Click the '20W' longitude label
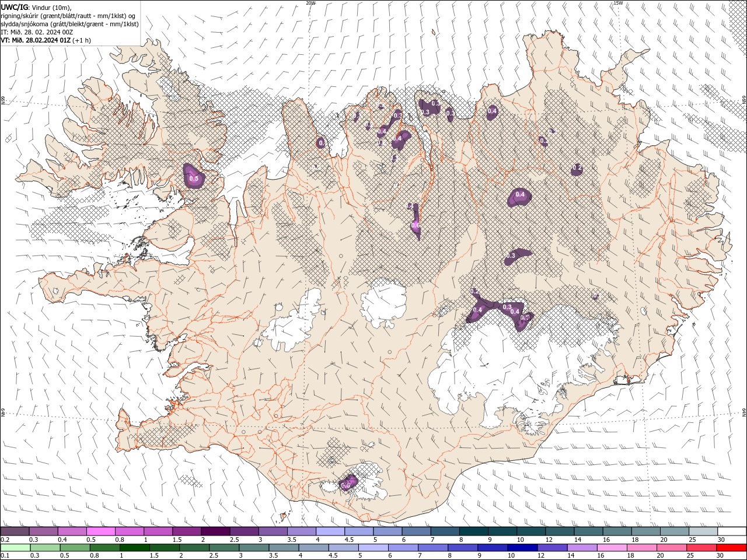Viewport: 747px width, 560px height. 310,3
